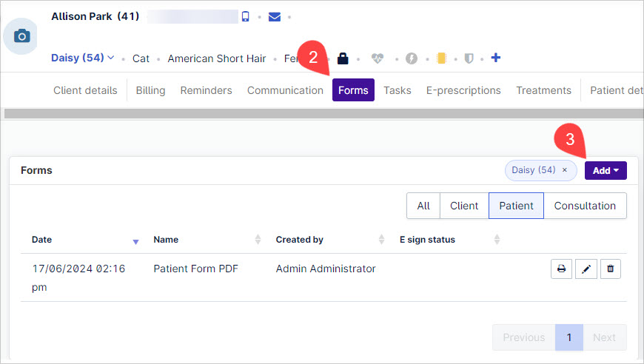This screenshot has height=364, width=644.
Task: Open the Tasks tab
Action: [398, 90]
